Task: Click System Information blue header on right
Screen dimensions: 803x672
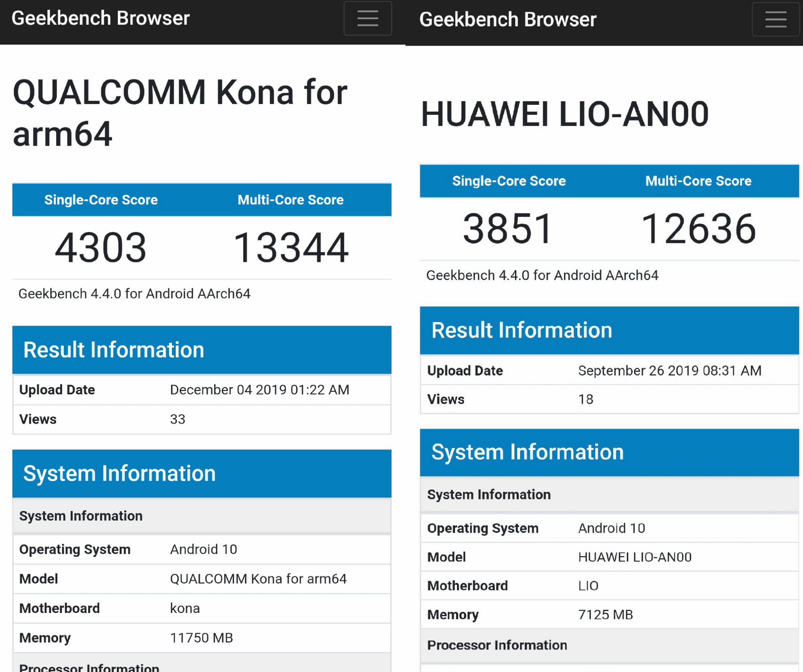Action: coord(527,452)
